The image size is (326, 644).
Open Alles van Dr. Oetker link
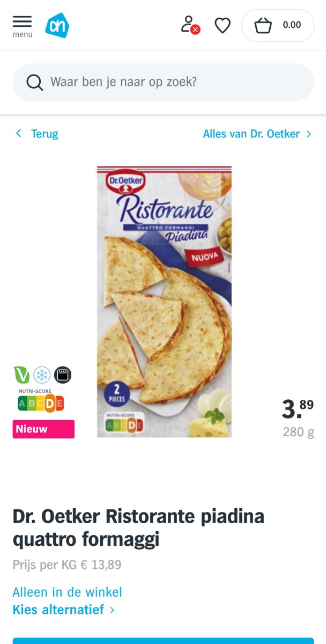(251, 134)
